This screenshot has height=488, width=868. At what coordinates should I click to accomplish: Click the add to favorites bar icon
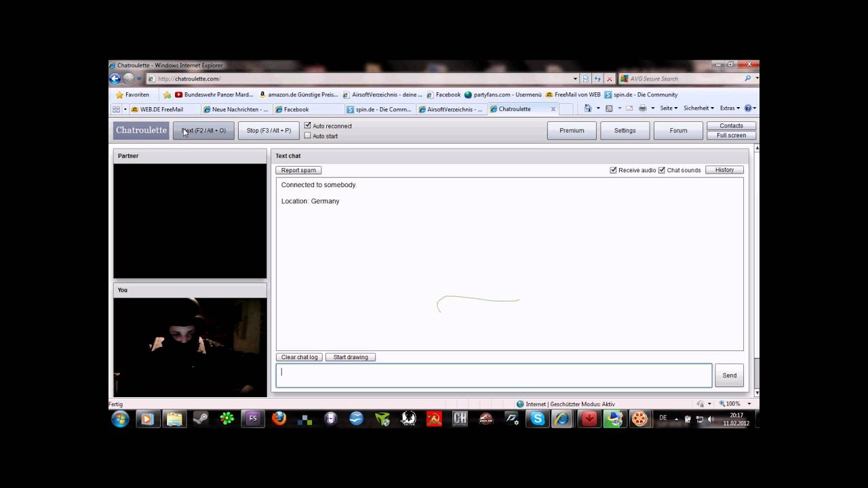click(167, 95)
